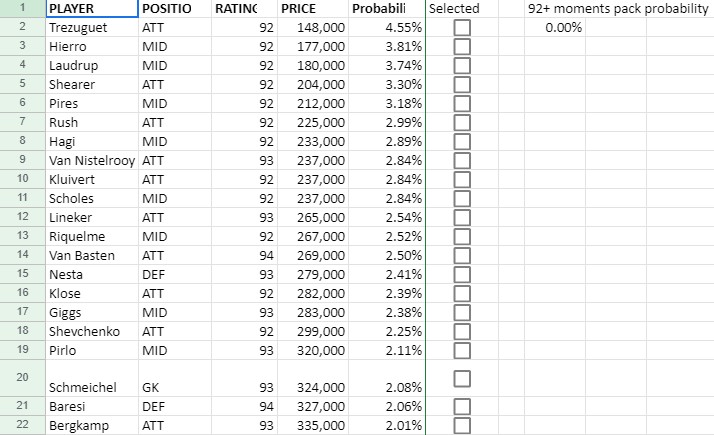Screen dimensions: 714x435
Task: Toggle the Selected checkbox for Lineker
Action: point(462,218)
